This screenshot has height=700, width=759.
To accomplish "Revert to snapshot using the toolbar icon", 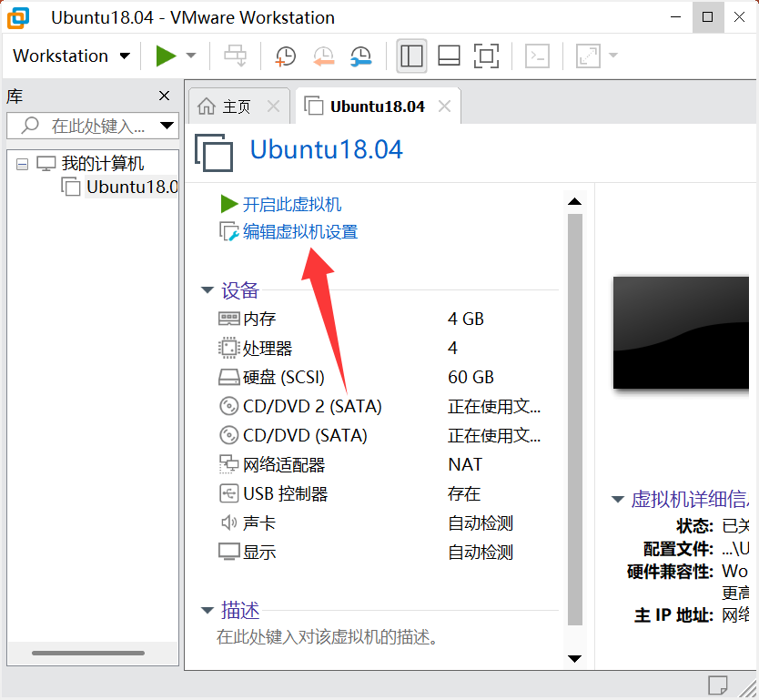I will (323, 56).
